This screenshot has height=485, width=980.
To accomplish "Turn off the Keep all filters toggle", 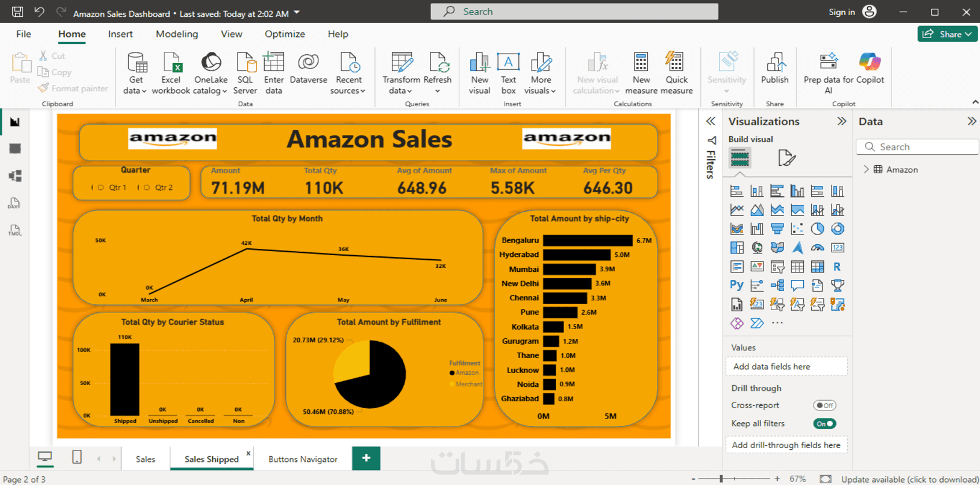I will click(825, 424).
